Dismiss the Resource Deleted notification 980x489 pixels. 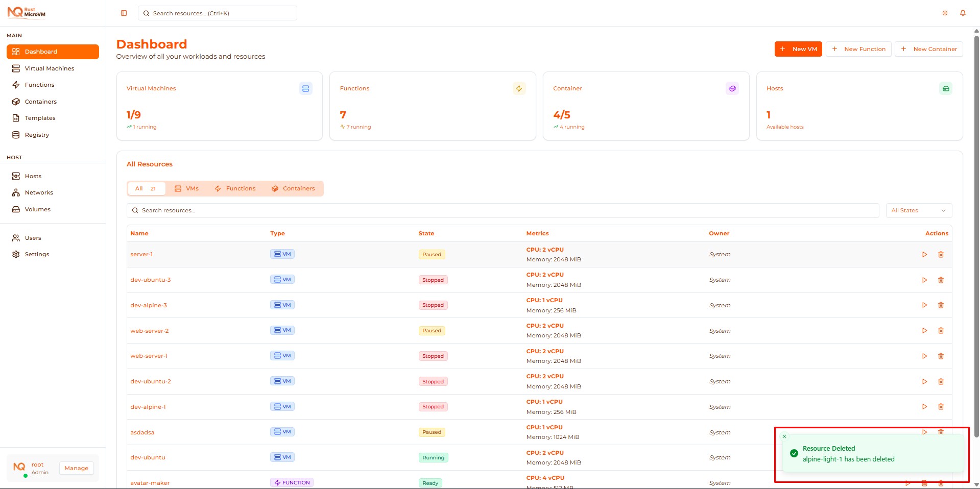[x=784, y=436]
